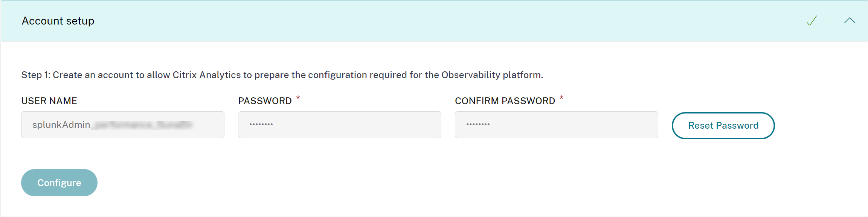Click the PASSWORD field label
This screenshot has height=217, width=868.
[265, 101]
